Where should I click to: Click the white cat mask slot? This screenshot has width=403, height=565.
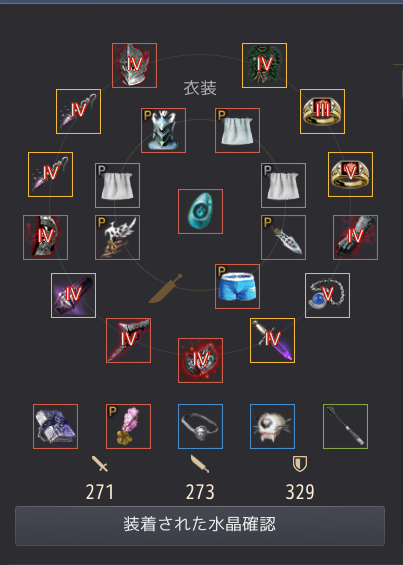(x=273, y=426)
